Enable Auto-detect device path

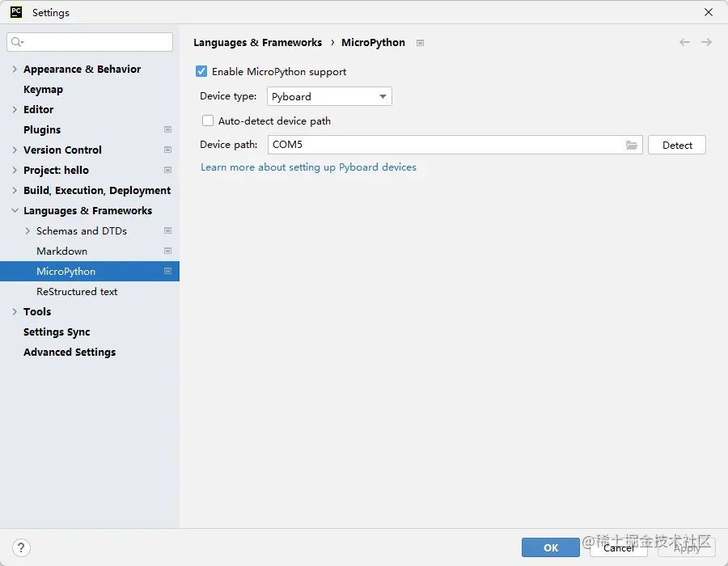[208, 120]
